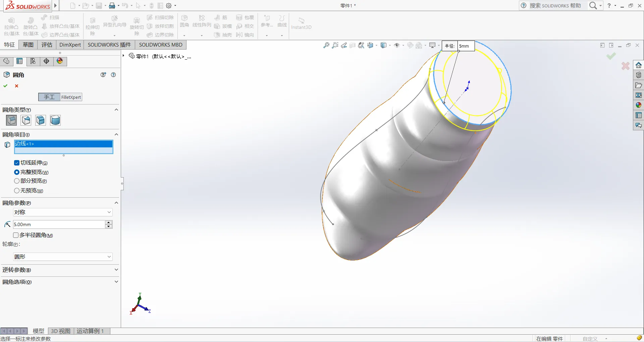Select the constant size fillet type icon
The image size is (644, 342).
[11, 120]
